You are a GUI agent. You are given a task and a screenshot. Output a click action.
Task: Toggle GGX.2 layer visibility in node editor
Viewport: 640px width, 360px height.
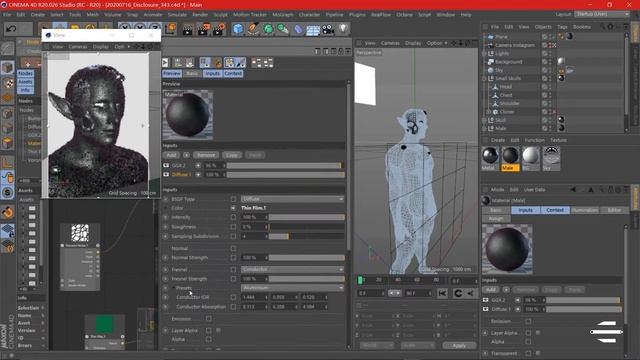(x=166, y=165)
